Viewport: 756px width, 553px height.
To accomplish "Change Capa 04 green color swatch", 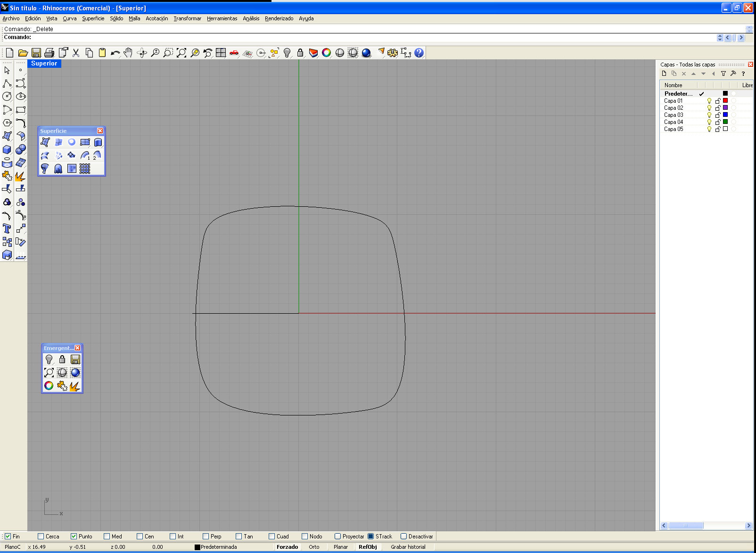I will [x=725, y=122].
